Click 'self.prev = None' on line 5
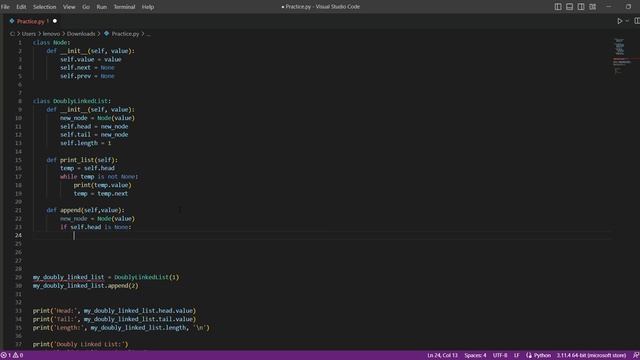Screen dimensions: 640x360 click(87, 76)
